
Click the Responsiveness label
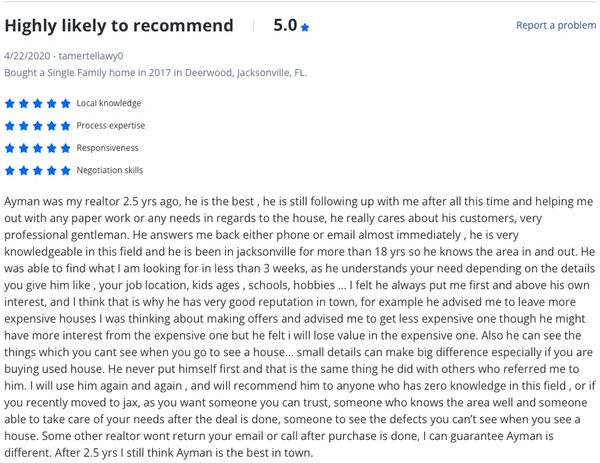(108, 148)
